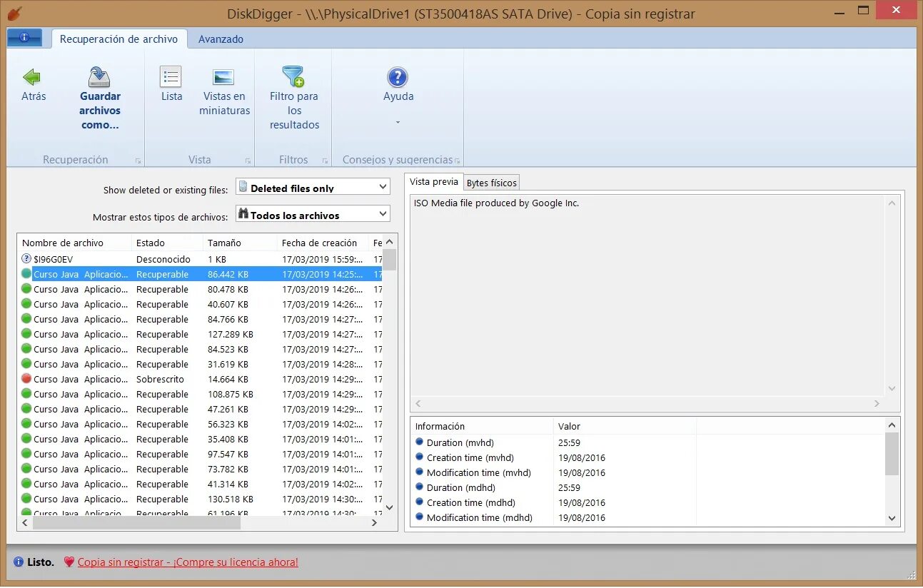The image size is (923, 588).
Task: Click Guardar archivos como icon
Action: 99,77
